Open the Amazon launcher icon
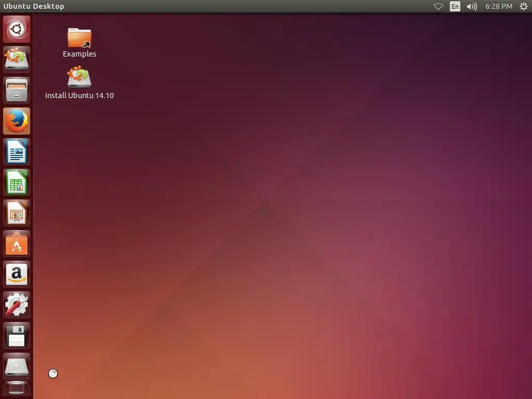The width and height of the screenshot is (532, 399). 17,274
